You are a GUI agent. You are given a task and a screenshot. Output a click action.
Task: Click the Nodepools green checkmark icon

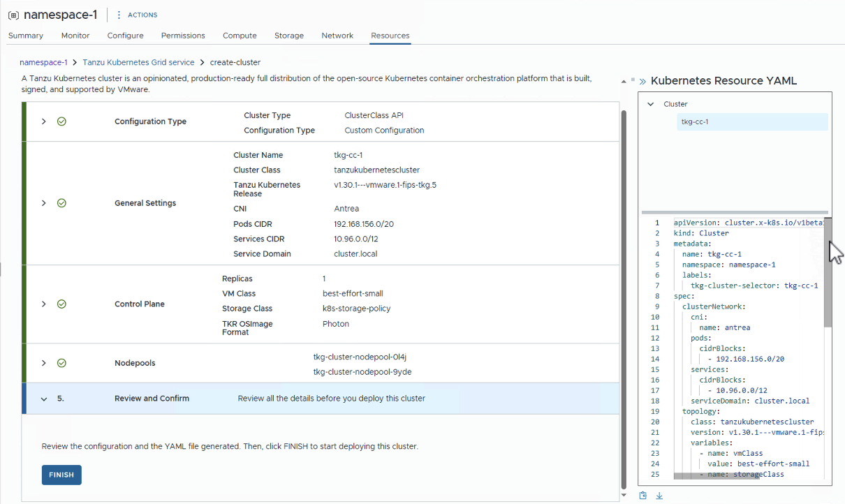coord(61,363)
